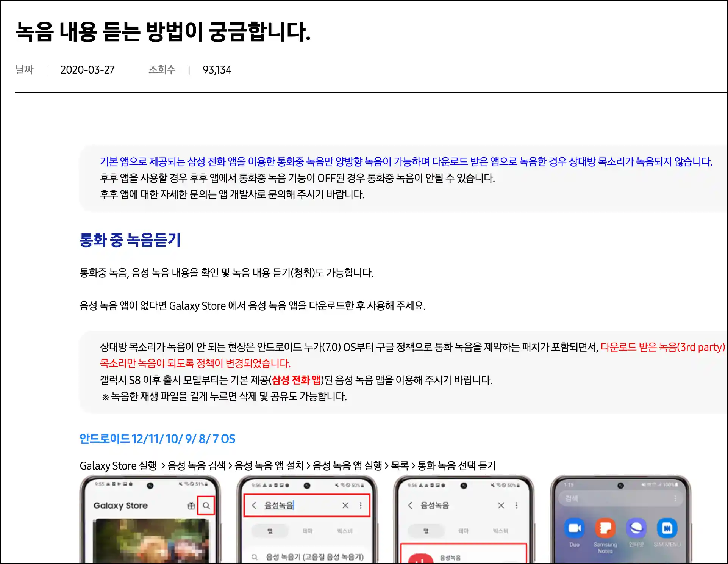Tap the red 음성녹음 app icon in results

coord(420,559)
